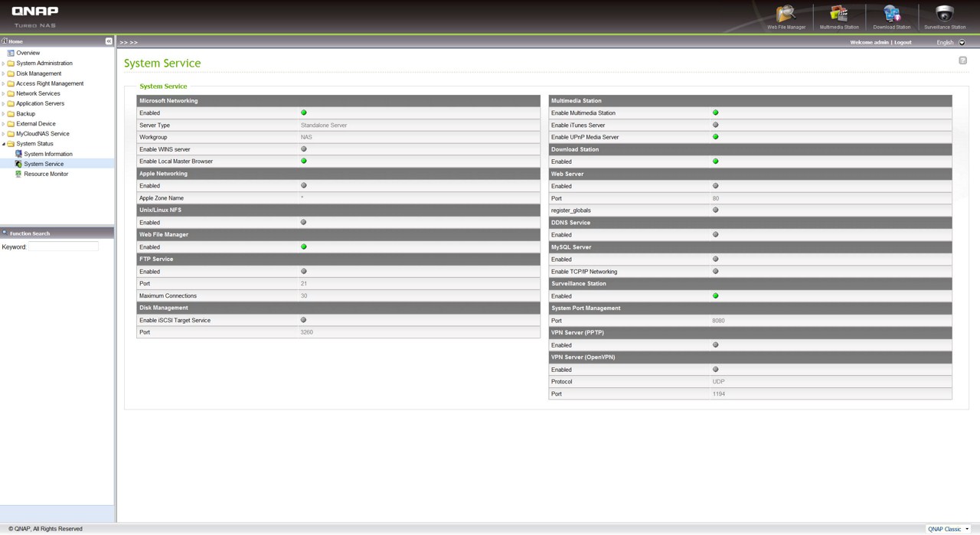This screenshot has height=535, width=980.
Task: Click Enable UPnP Media Server green dot
Action: click(x=716, y=137)
